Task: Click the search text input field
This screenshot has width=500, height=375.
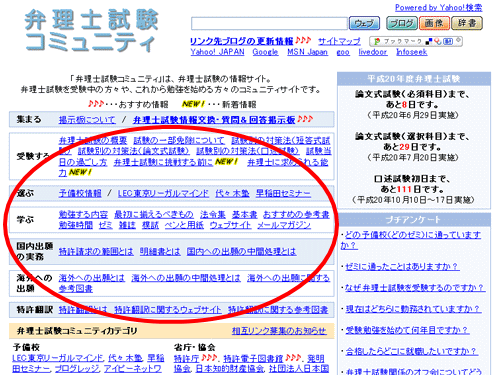Action: pos(269,24)
